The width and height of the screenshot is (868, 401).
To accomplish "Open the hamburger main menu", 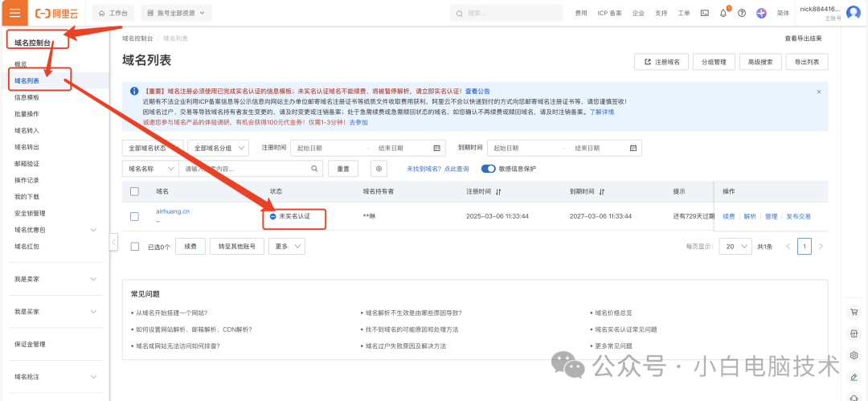I will (x=14, y=13).
